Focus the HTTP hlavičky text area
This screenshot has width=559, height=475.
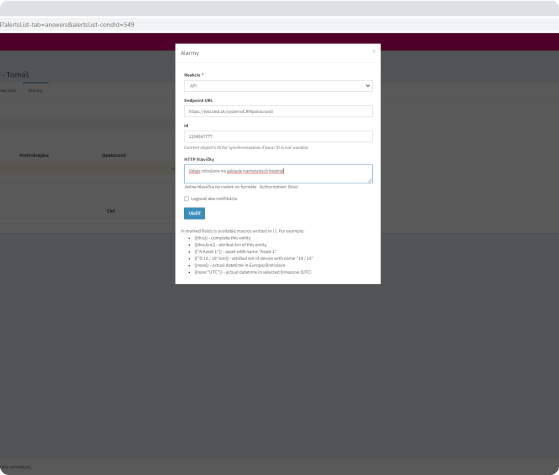[278, 174]
